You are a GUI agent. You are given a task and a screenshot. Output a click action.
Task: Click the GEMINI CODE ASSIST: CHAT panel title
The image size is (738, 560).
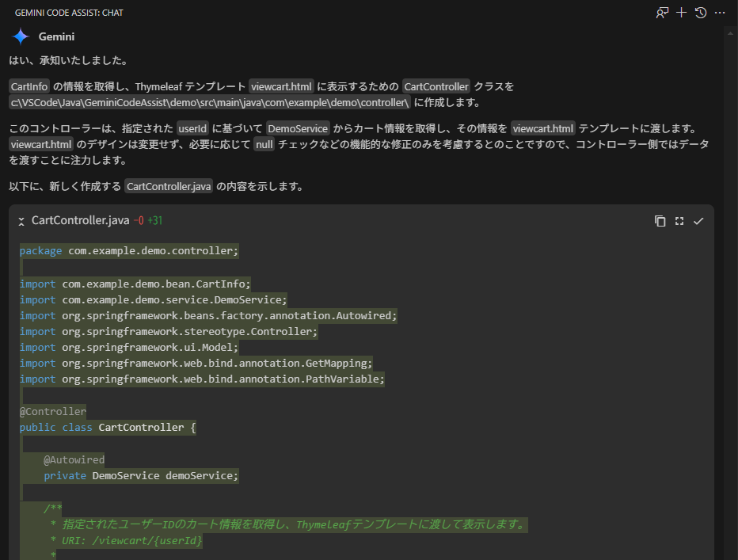69,13
